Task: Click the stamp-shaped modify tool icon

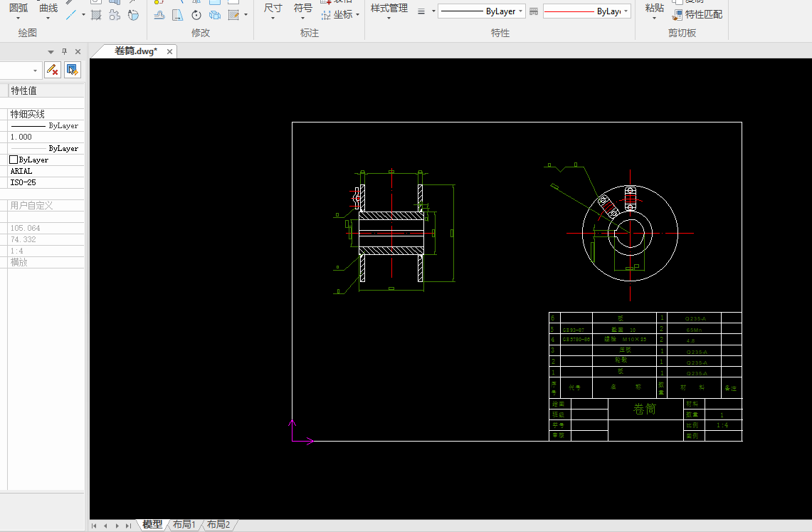Action: (159, 15)
